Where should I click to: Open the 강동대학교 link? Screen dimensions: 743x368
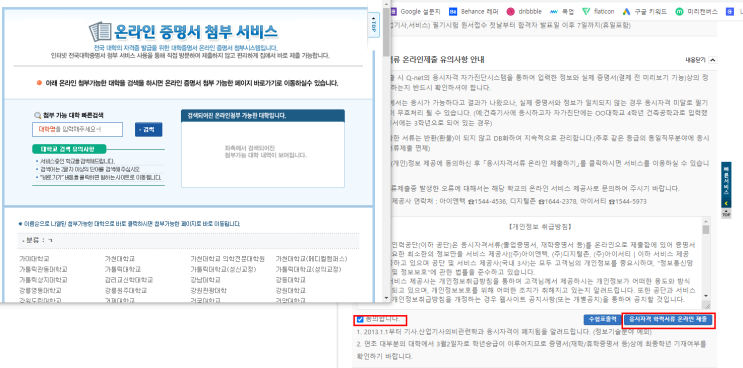coord(291,279)
